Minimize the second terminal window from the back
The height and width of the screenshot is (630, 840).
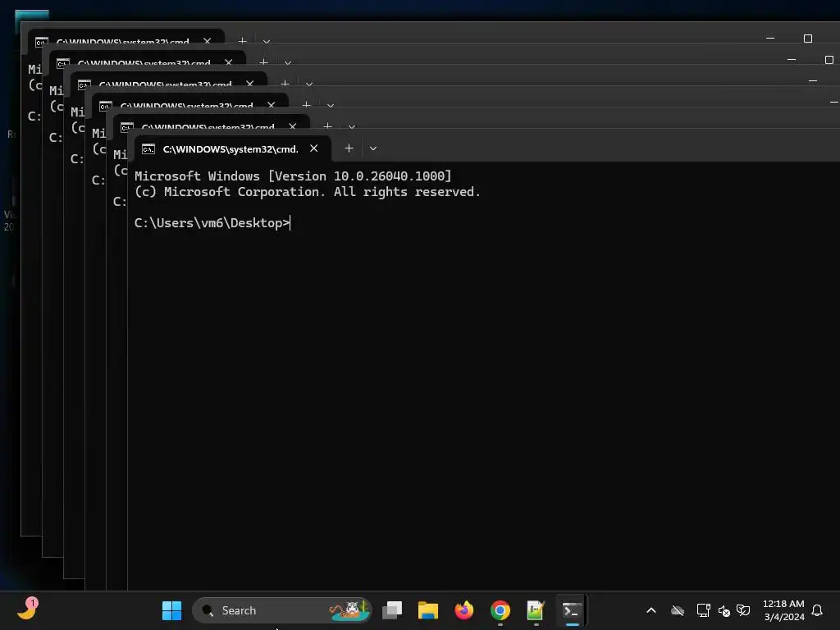[792, 59]
